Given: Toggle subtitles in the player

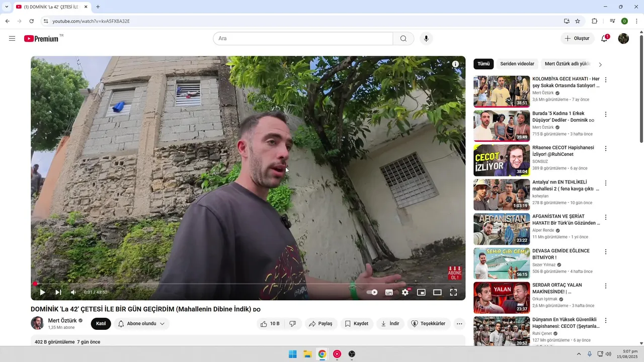Looking at the screenshot, I should (389, 292).
